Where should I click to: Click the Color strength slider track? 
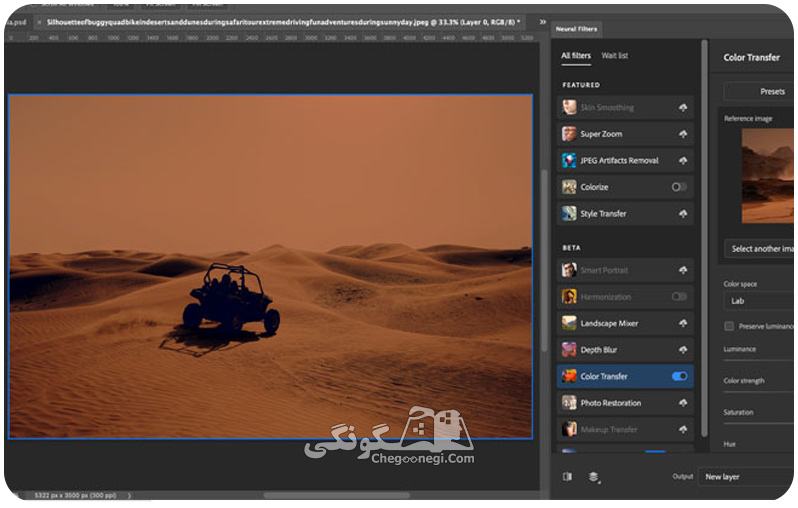(x=759, y=392)
